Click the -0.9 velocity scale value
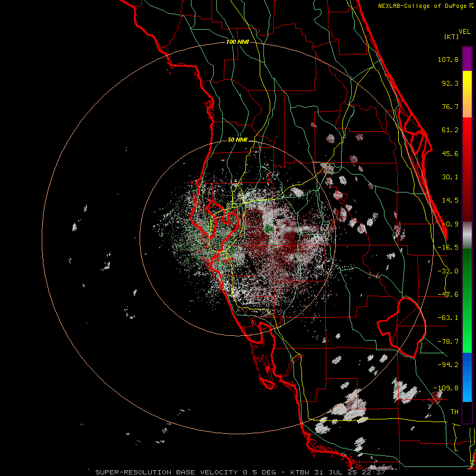 coord(450,224)
